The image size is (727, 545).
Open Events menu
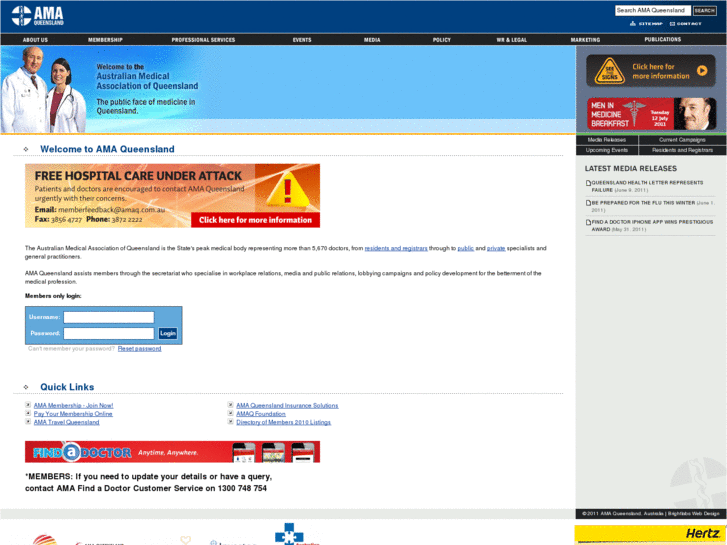point(302,40)
